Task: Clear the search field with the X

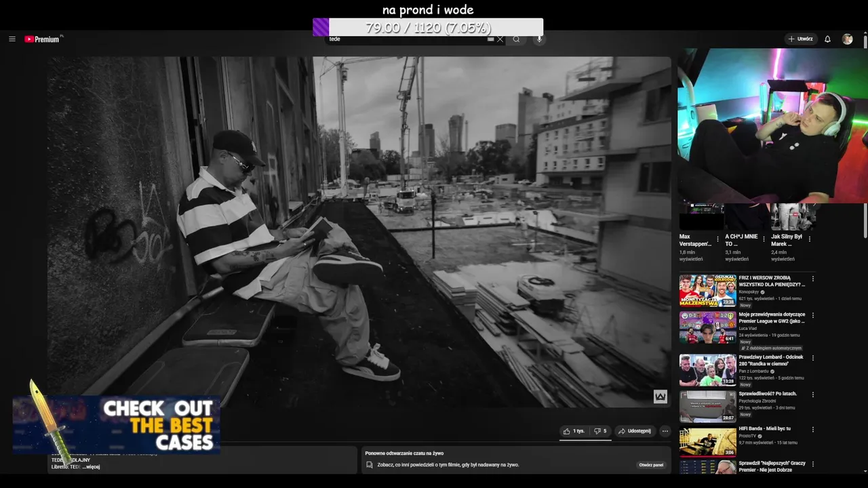Action: (500, 39)
